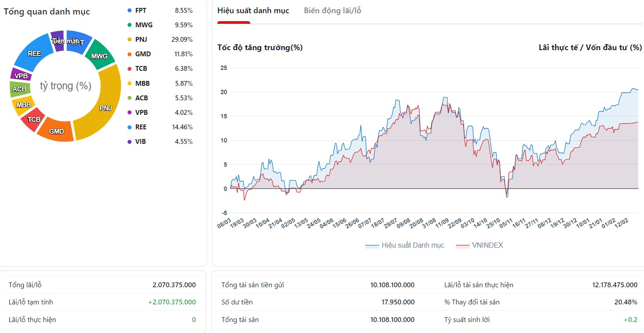Click the ACB light green legend dot
The height and width of the screenshot is (333, 644).
click(129, 98)
